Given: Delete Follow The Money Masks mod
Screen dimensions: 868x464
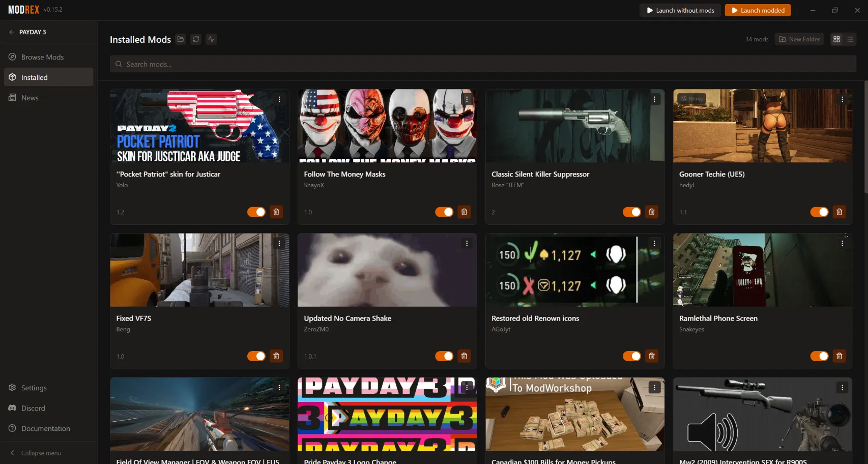Looking at the screenshot, I should tap(464, 212).
